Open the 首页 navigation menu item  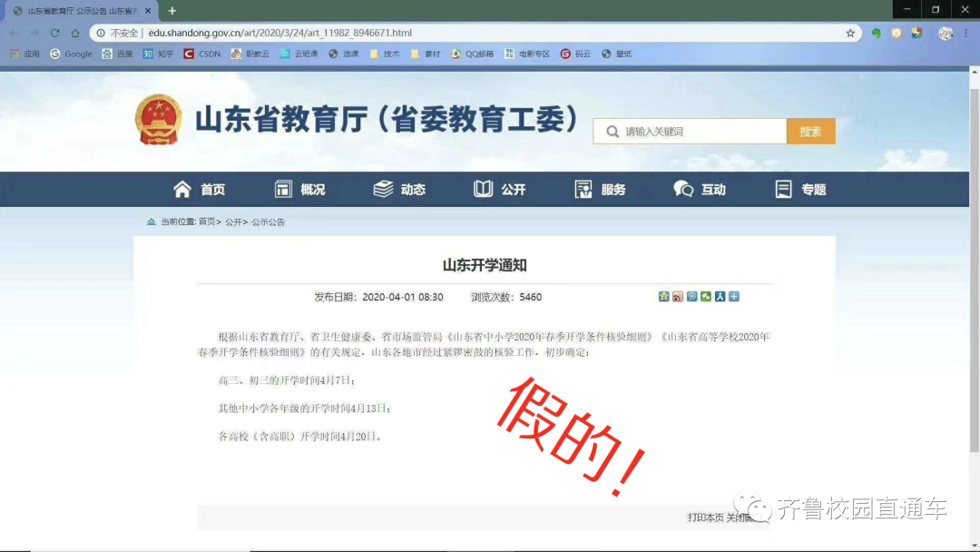coord(200,190)
